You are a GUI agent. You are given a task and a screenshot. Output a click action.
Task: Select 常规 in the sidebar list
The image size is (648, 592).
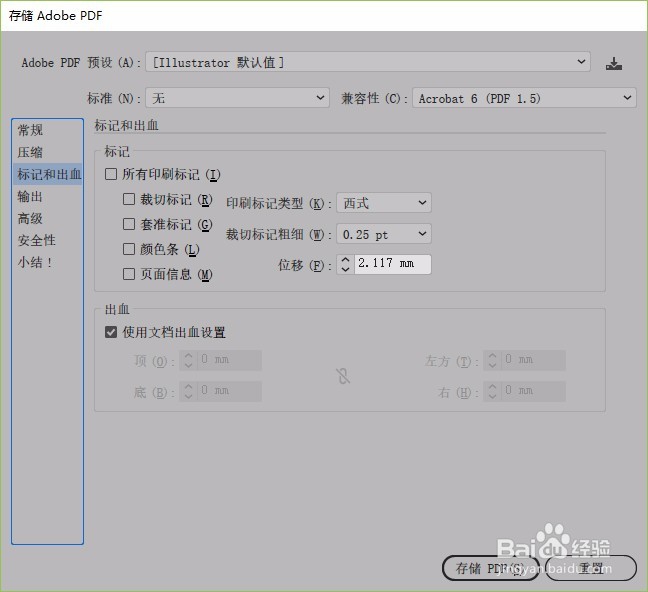[x=48, y=130]
